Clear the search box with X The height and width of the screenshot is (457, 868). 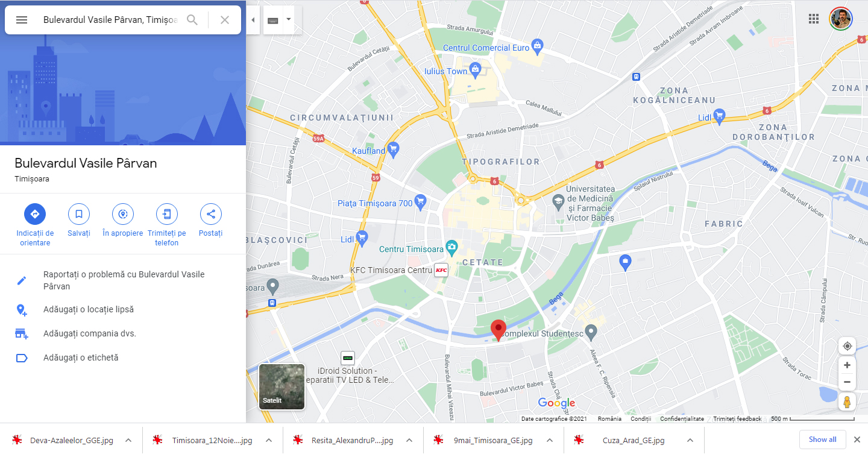pos(225,20)
